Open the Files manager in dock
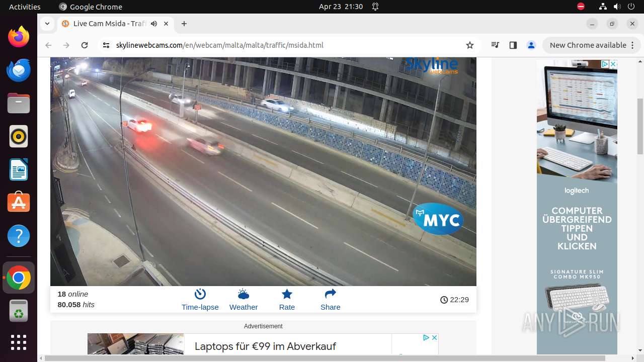This screenshot has width=644, height=362. 19,104
